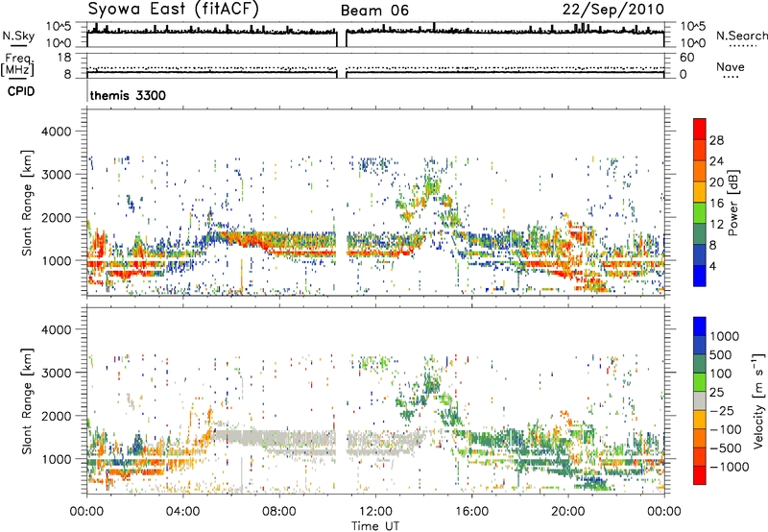The width and height of the screenshot is (768, 532).
Task: Click the "16" value on the power colorbar
Action: click(x=716, y=204)
